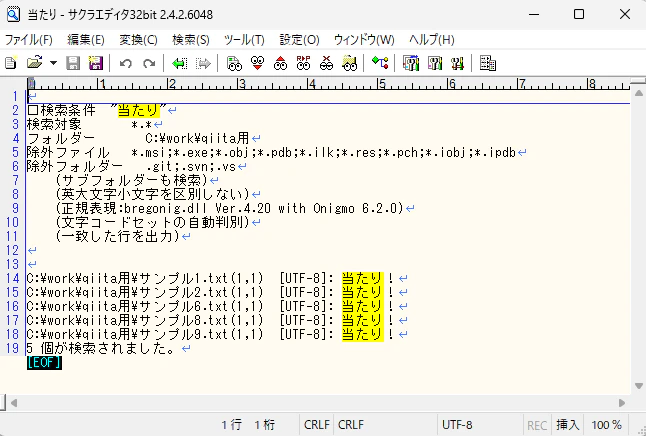Screen dimensions: 646x436
Task: Click the Sakura Editor title bar app icon
Action: [13, 14]
